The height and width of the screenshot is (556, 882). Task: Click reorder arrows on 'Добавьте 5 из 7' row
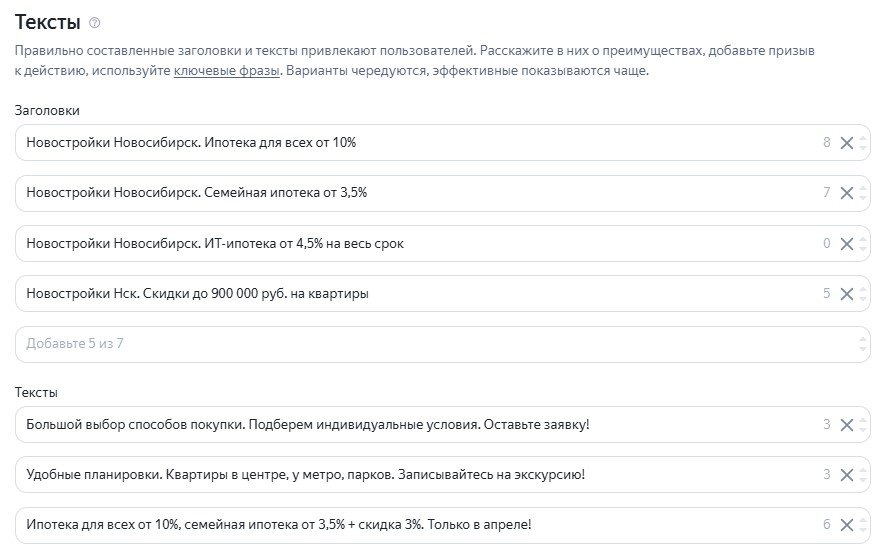[863, 344]
